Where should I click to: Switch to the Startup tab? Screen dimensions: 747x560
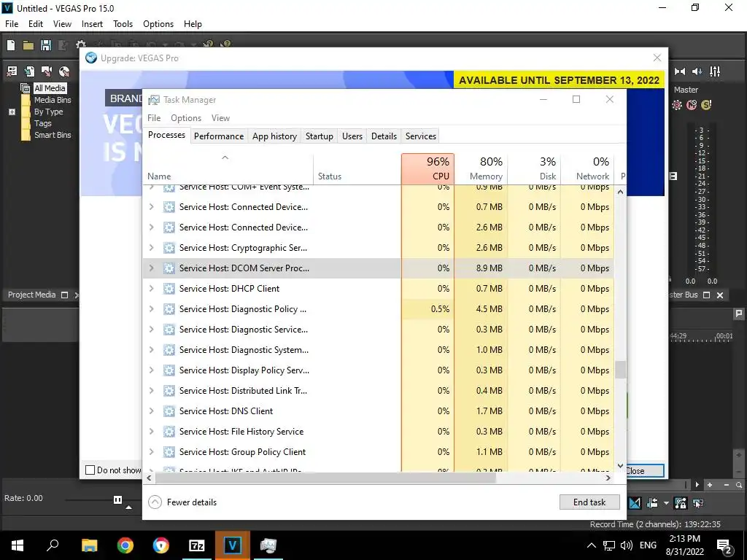(x=320, y=136)
